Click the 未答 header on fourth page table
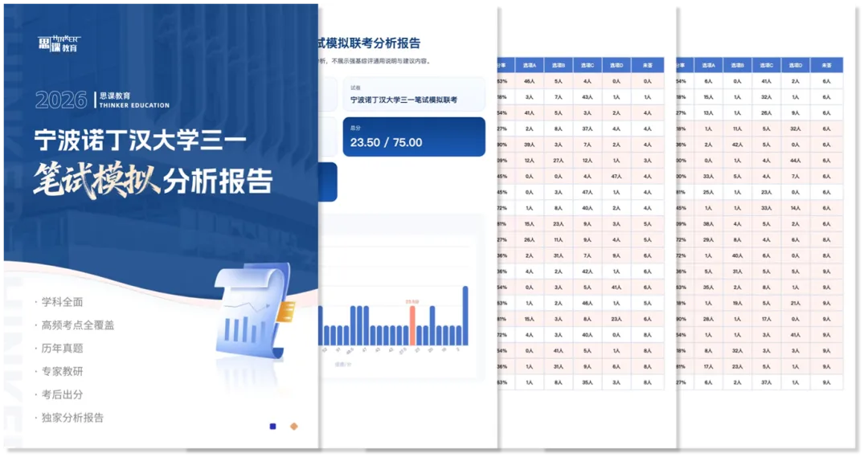This screenshot has height=461, width=868. click(826, 65)
